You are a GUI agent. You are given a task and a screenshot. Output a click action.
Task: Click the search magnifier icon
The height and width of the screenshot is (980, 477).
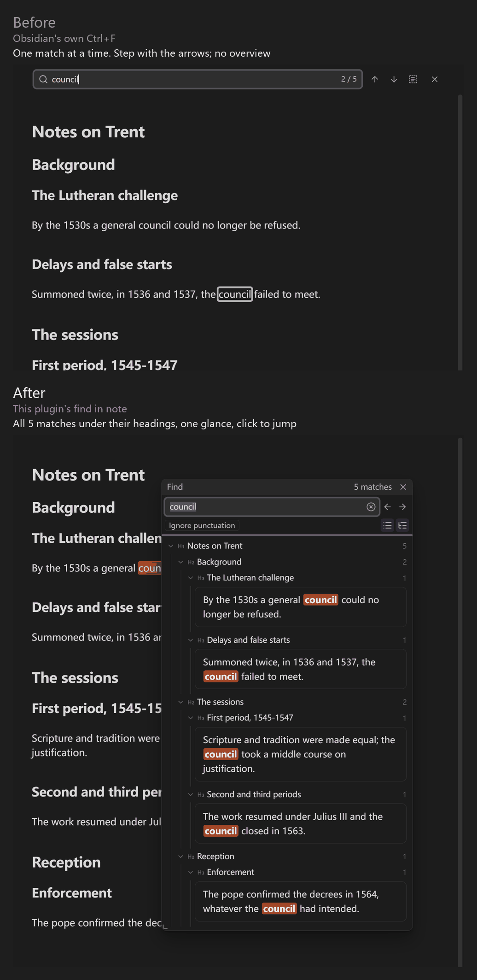pos(43,79)
